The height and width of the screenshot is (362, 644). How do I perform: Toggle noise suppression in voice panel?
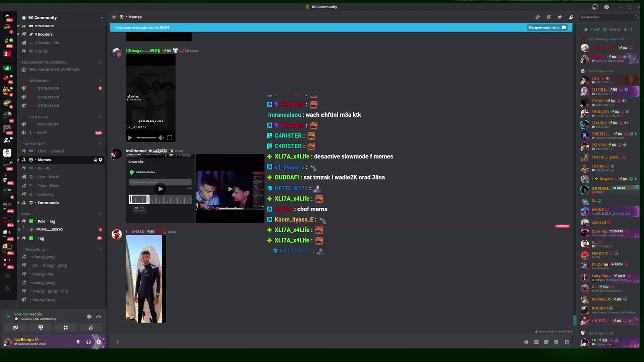pyautogui.click(x=89, y=317)
